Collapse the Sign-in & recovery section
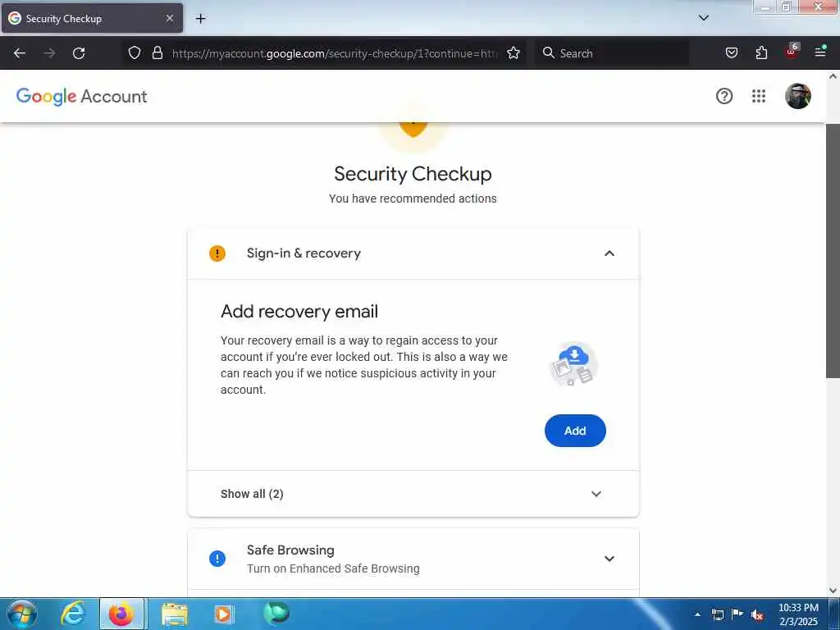 (x=609, y=253)
